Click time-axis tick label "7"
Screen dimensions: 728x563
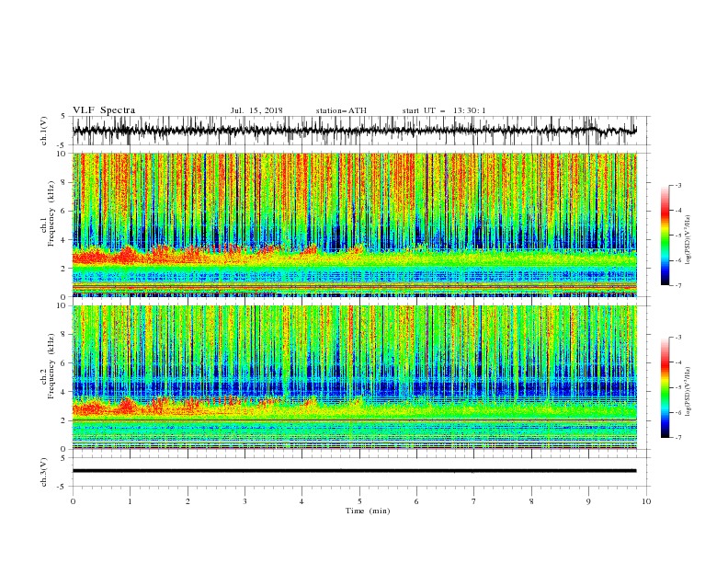(474, 501)
